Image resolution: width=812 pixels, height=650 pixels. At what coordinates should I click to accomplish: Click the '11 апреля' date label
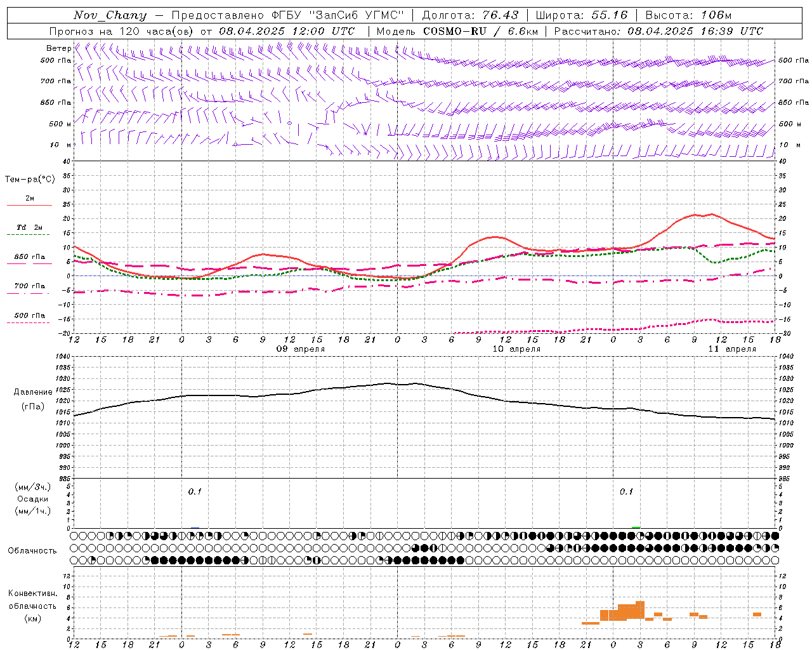pyautogui.click(x=732, y=349)
